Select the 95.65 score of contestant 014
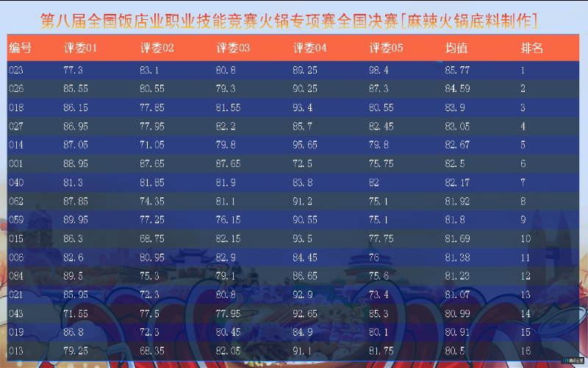Viewport: 588px width, 368px height. pos(305,145)
